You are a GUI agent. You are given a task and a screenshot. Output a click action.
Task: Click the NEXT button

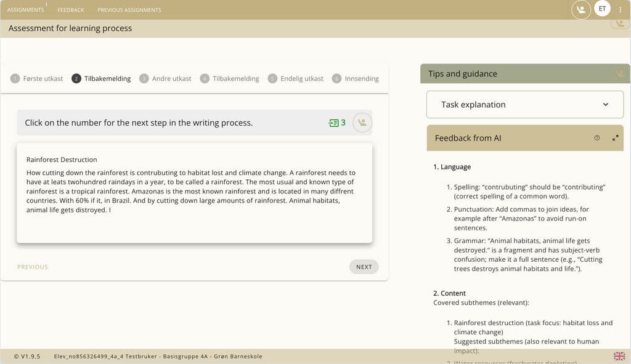(x=364, y=267)
